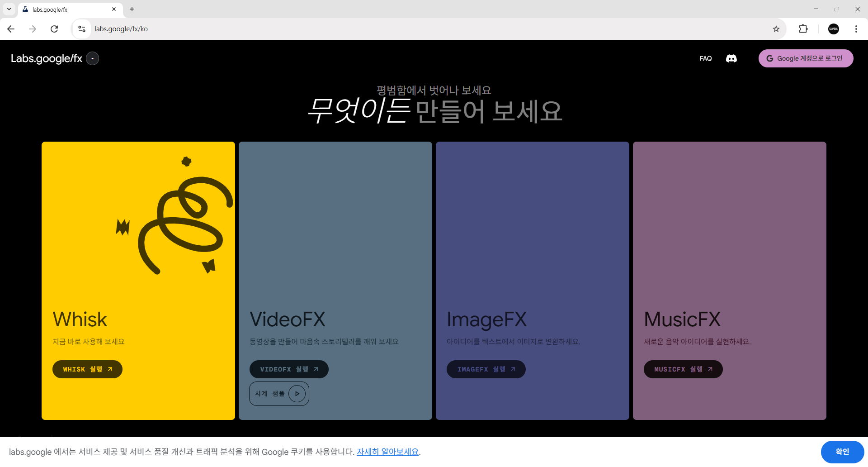868x467 pixels.
Task: Launch Whisk with the WHISK 실행 button
Action: pyautogui.click(x=87, y=369)
